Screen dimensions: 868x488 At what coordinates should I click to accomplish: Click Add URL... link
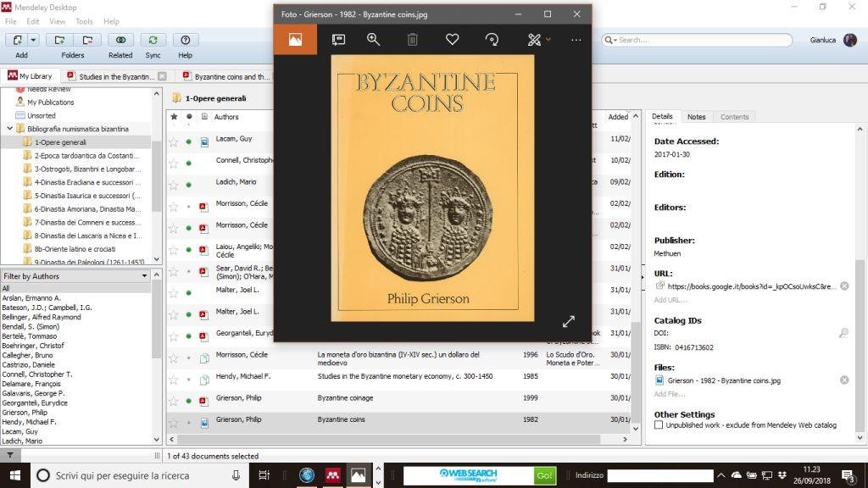tap(670, 300)
